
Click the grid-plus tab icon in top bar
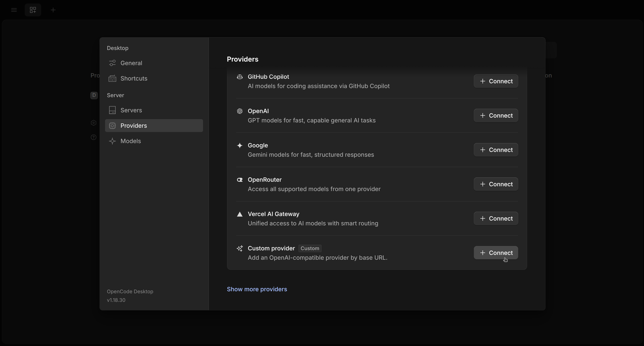33,10
